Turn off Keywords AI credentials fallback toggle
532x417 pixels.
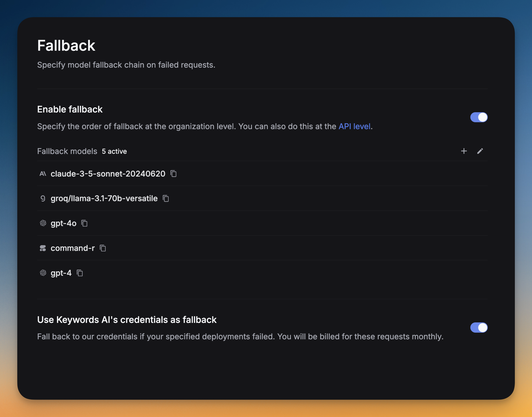[x=479, y=328]
